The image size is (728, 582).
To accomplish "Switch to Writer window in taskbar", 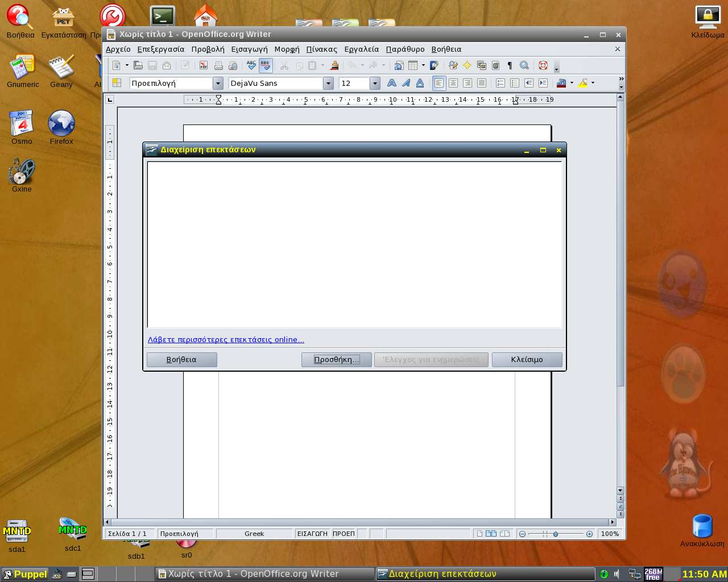I will (264, 574).
